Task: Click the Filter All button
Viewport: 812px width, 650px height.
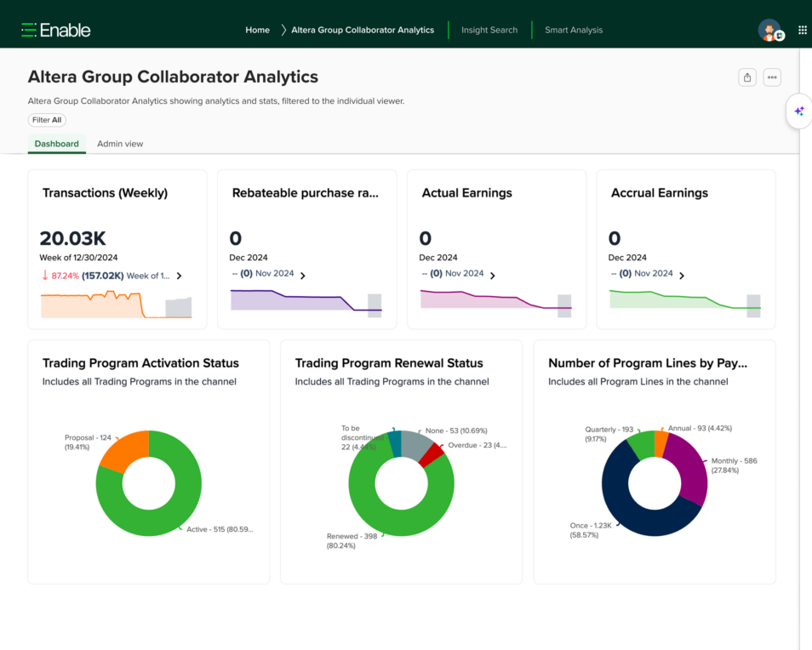Action: tap(47, 120)
